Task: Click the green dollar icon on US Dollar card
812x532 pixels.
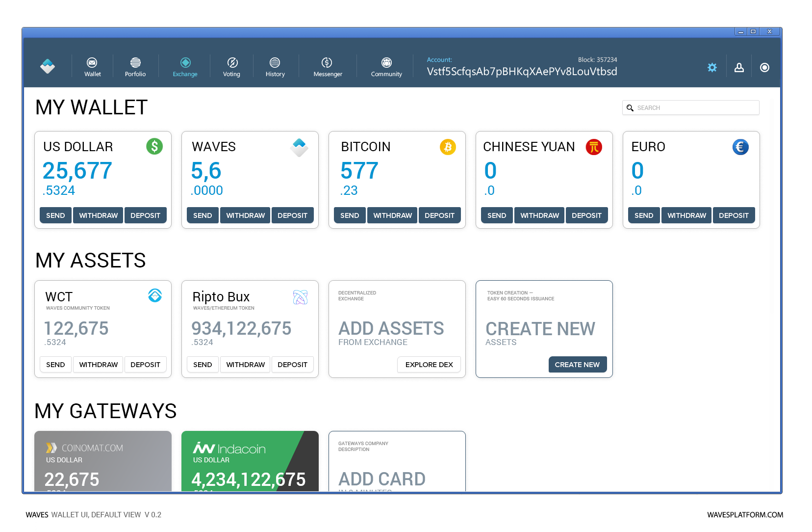Action: pyautogui.click(x=154, y=146)
